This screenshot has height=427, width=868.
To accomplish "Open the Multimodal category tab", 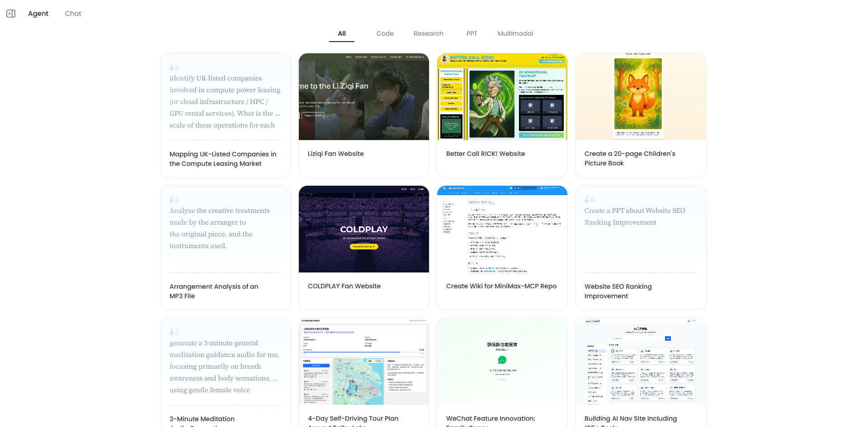I will (515, 33).
